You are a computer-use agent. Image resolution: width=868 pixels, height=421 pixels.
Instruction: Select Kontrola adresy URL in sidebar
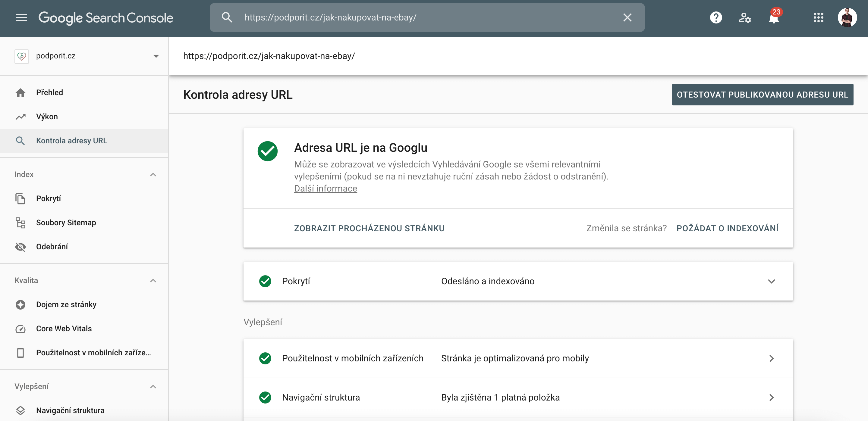(84, 141)
